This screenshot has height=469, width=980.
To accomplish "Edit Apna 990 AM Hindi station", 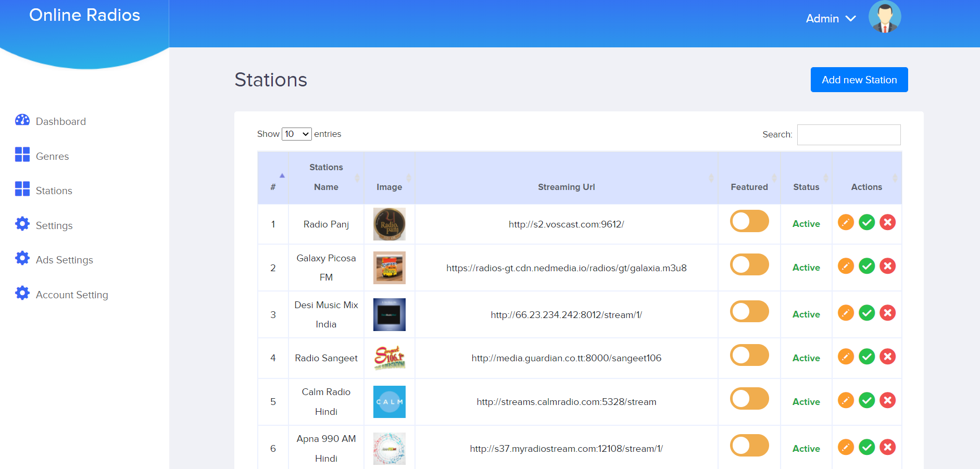I will pos(846,447).
